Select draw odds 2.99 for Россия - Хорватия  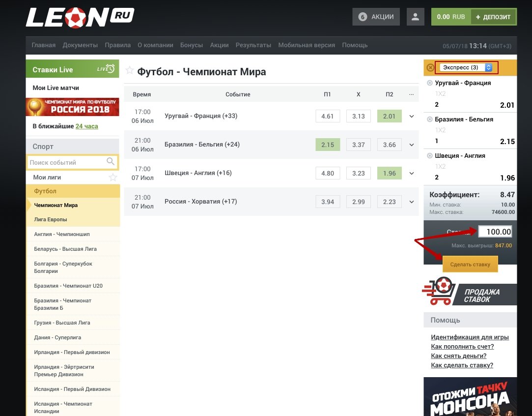(x=358, y=202)
